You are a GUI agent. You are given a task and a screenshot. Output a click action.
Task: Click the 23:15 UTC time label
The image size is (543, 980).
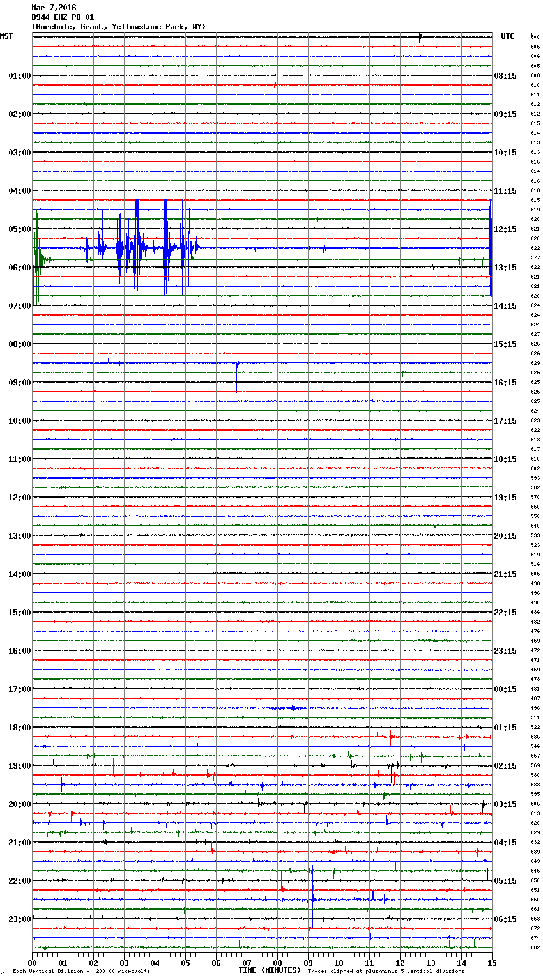tap(505, 651)
